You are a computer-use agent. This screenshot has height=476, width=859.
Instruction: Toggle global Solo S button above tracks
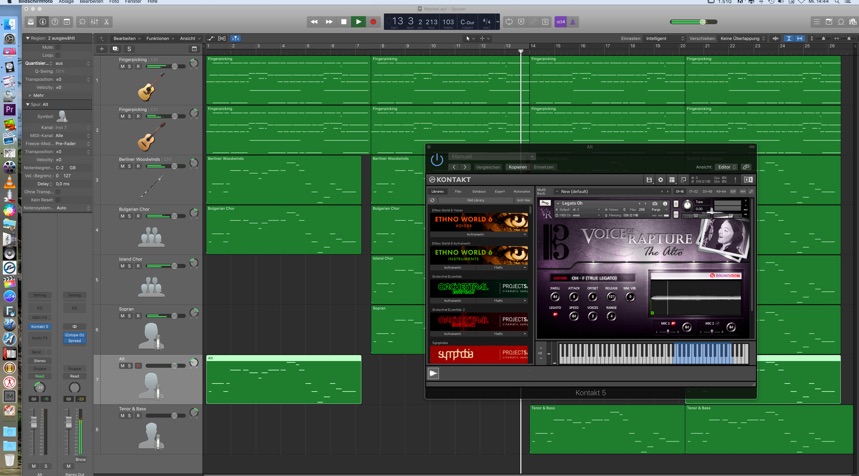point(129,49)
